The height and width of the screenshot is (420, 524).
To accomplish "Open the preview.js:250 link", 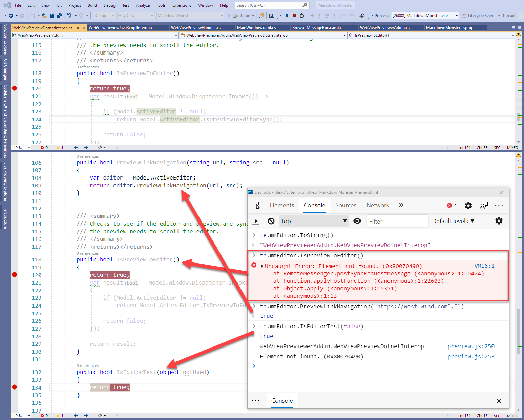I will point(471,346).
